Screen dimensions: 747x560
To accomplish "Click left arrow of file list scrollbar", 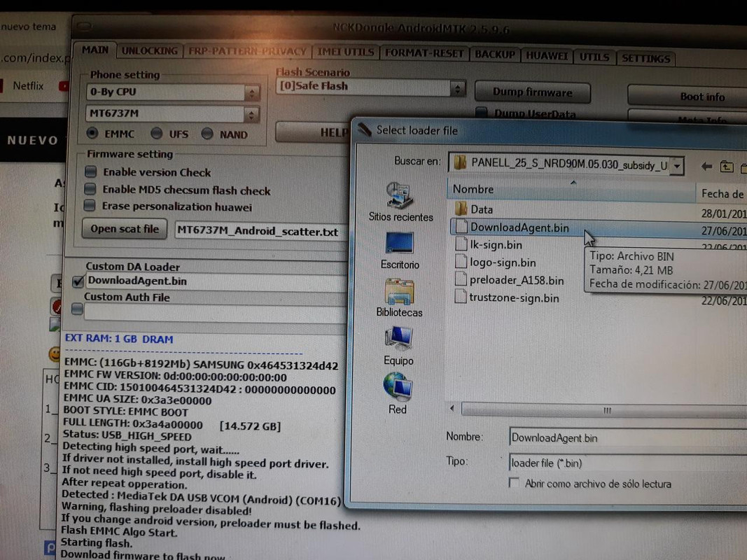I will click(452, 408).
